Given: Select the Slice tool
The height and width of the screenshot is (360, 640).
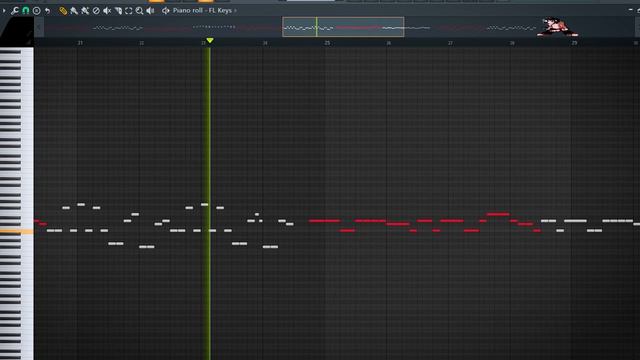Looking at the screenshot, I should [x=118, y=11].
